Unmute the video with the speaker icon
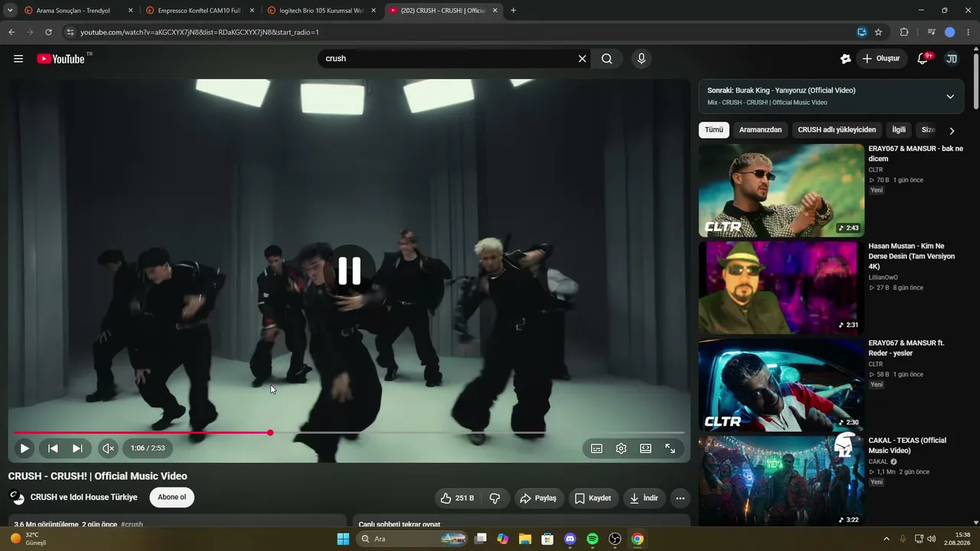The width and height of the screenshot is (980, 551). coord(109,448)
